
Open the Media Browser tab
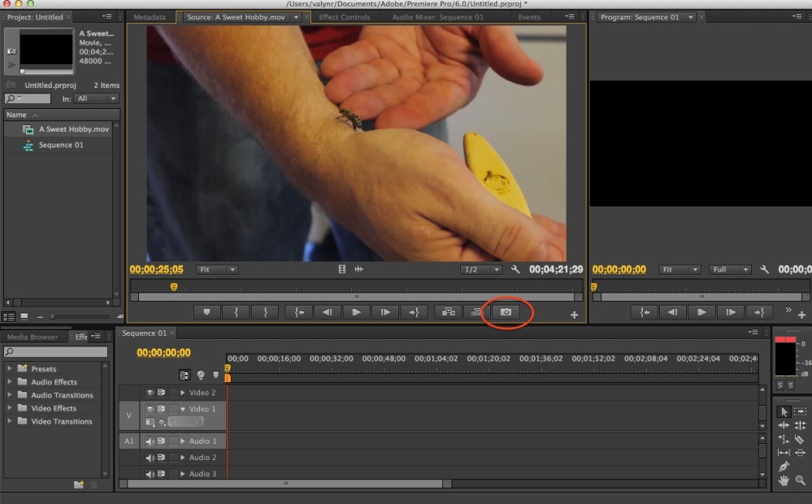click(x=33, y=337)
